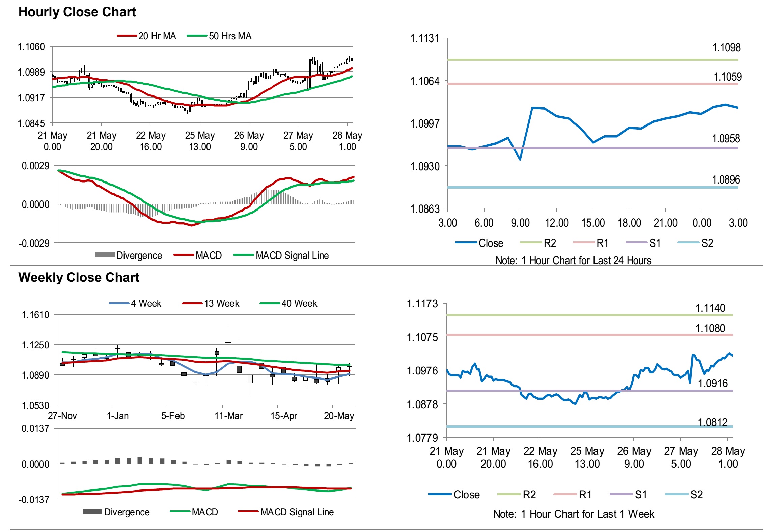Click the 1.1098 R2 level label

coord(726,48)
